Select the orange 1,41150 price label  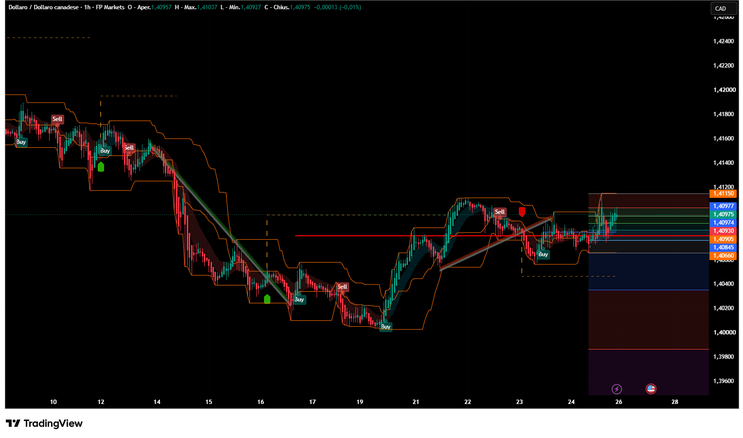[723, 194]
